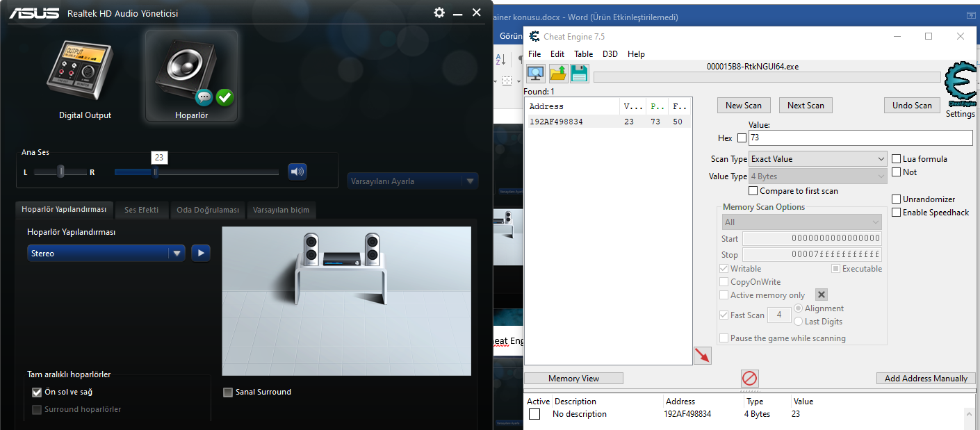Click the 4 Bytes type cell in address table
The width and height of the screenshot is (980, 430).
[758, 414]
